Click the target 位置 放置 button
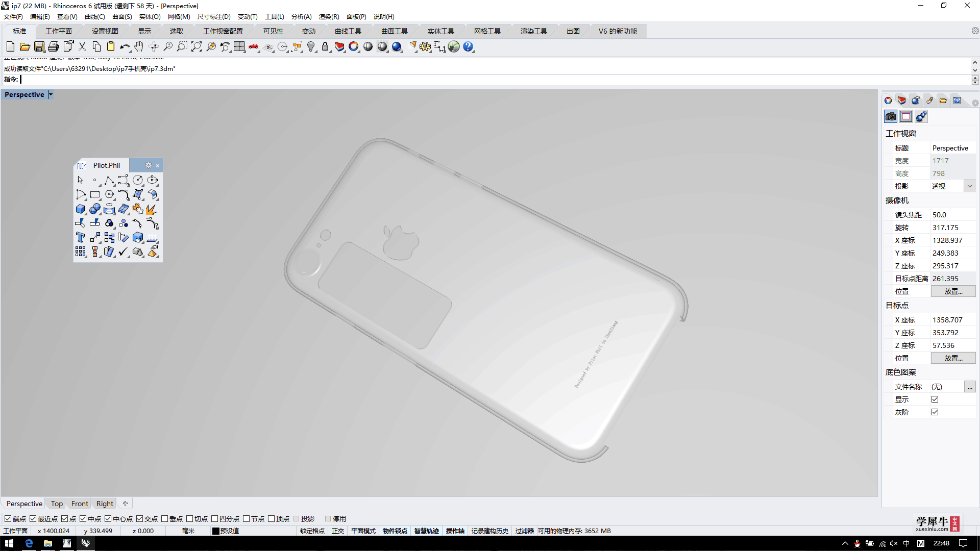 click(x=953, y=358)
